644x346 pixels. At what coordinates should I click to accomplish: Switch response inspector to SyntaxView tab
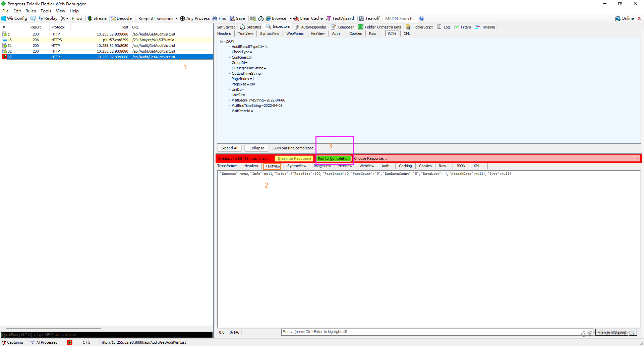tap(296, 166)
